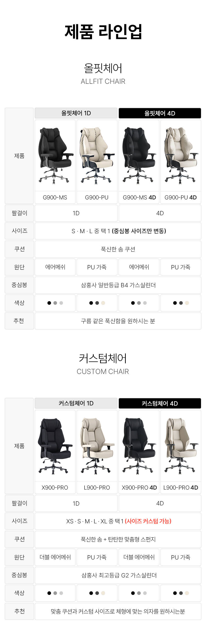Select the L900-PRO 4D chair image
The image size is (206, 644).
click(181, 446)
